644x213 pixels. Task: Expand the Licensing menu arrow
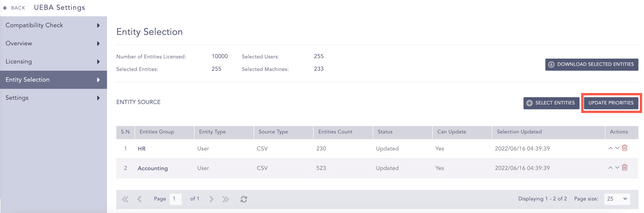[x=98, y=62]
